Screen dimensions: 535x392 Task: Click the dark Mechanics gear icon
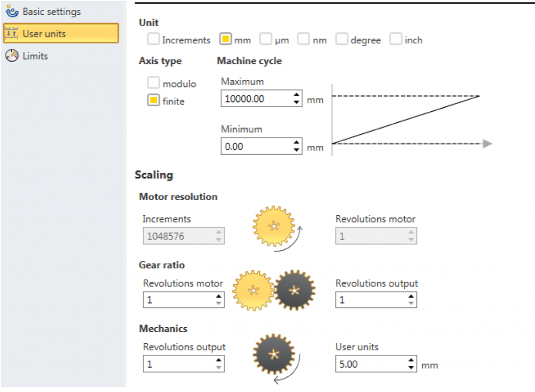tap(274, 354)
